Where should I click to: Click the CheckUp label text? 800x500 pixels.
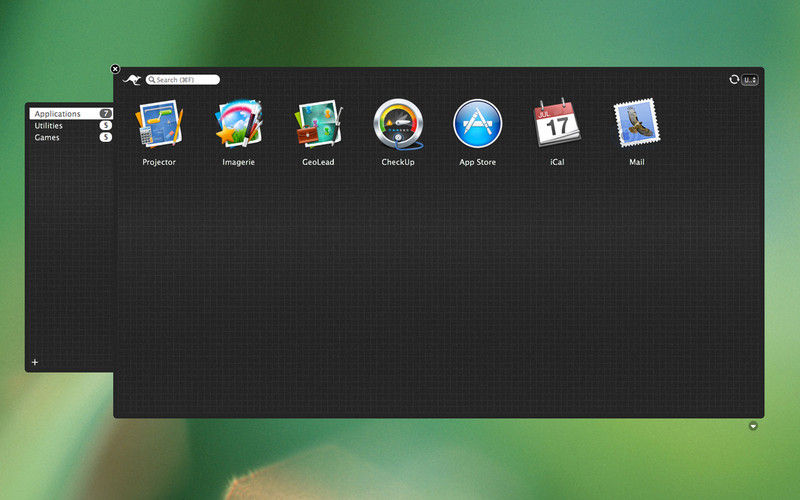(398, 162)
